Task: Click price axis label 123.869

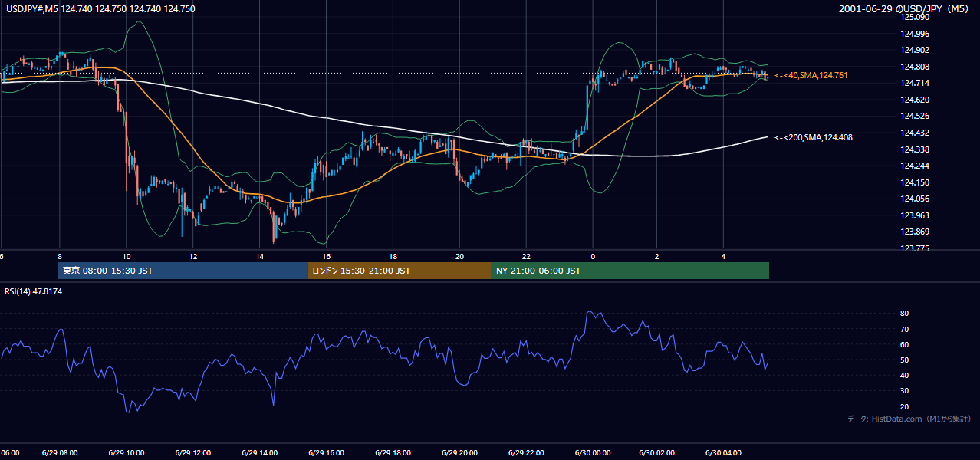Action: pos(913,232)
